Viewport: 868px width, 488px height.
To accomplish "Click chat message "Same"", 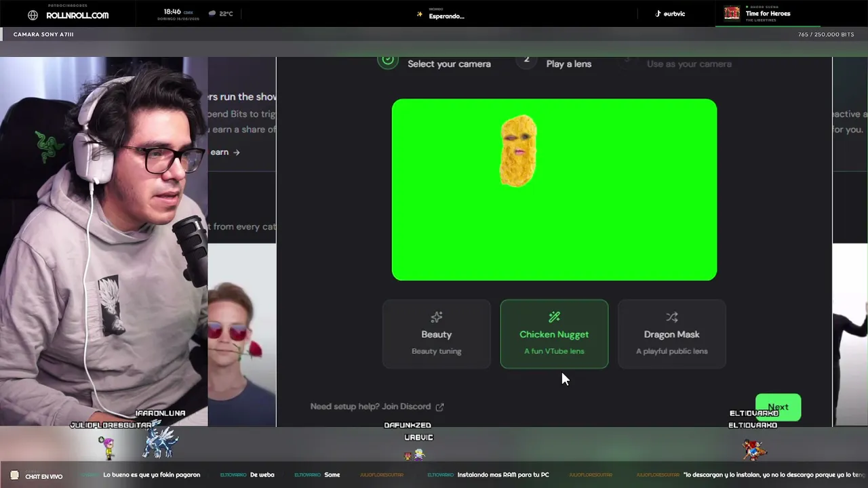I will (332, 475).
